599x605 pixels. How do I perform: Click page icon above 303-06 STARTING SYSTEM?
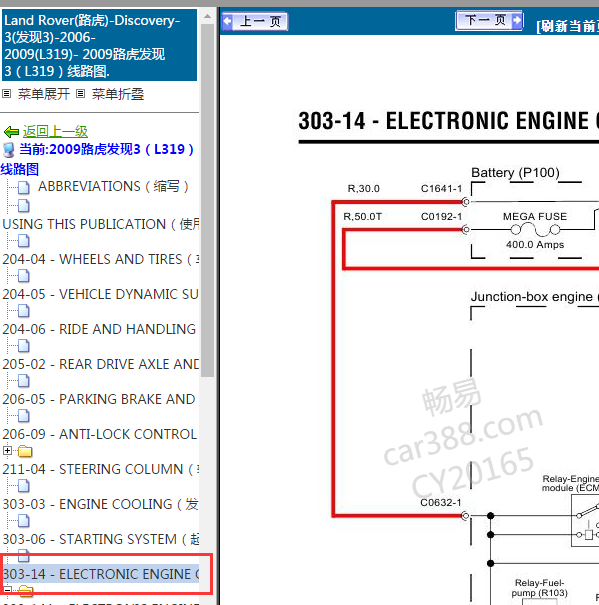tap(24, 521)
